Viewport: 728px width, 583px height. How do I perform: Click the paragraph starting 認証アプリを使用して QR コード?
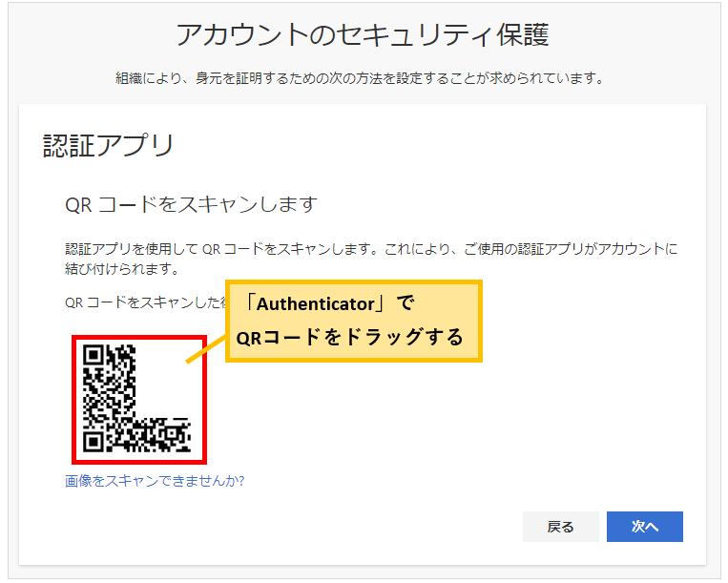coord(371,259)
